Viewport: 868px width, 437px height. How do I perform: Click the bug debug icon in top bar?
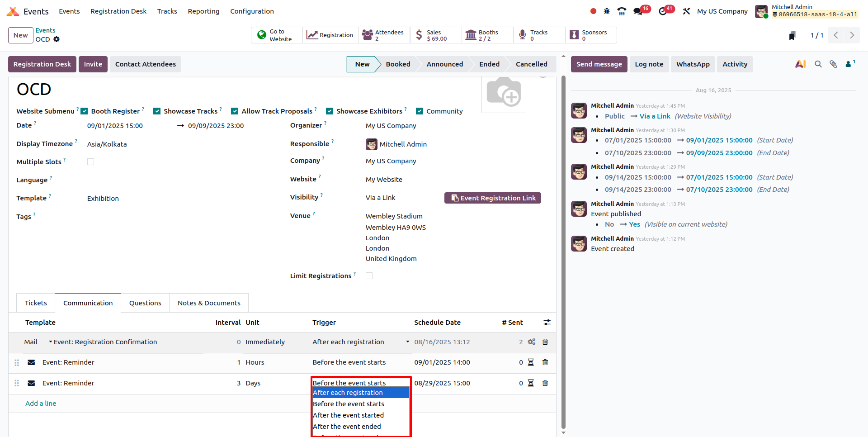pos(607,11)
